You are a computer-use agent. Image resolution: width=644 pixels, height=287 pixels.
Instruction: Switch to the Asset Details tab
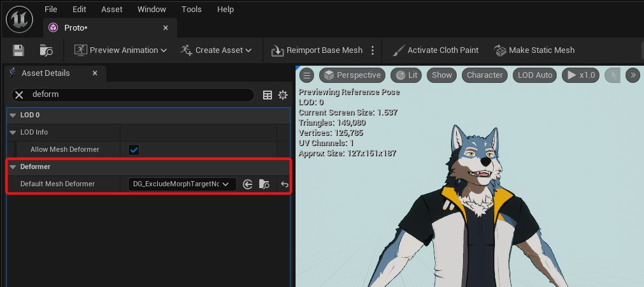coord(46,73)
